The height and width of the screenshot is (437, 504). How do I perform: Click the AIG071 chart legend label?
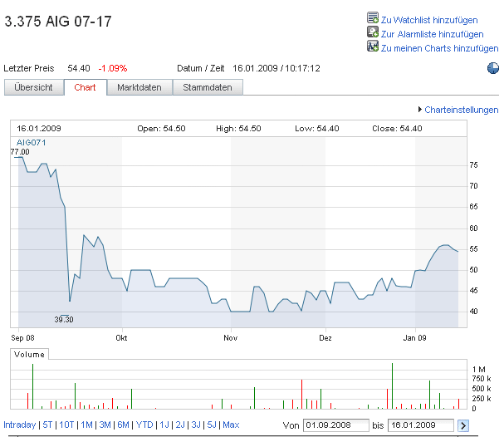tap(32, 142)
